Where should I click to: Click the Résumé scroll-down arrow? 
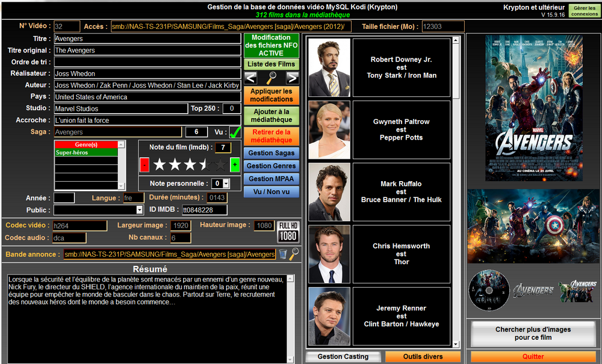click(x=291, y=360)
